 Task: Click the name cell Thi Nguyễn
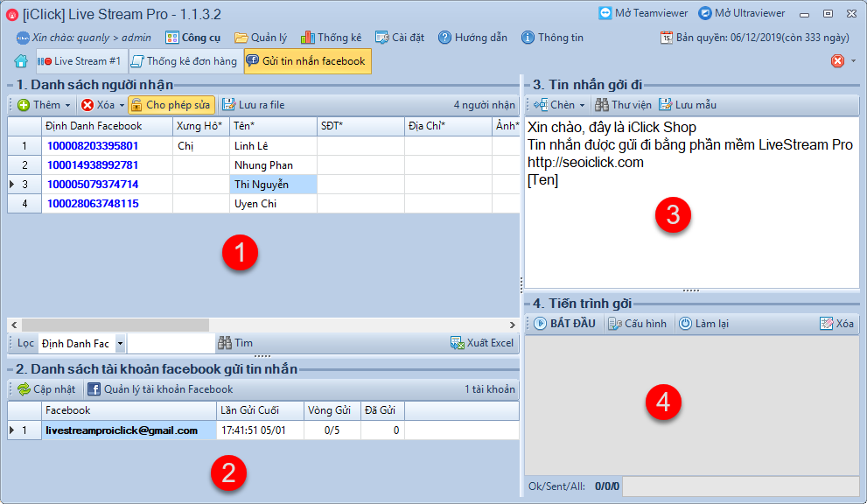click(273, 185)
